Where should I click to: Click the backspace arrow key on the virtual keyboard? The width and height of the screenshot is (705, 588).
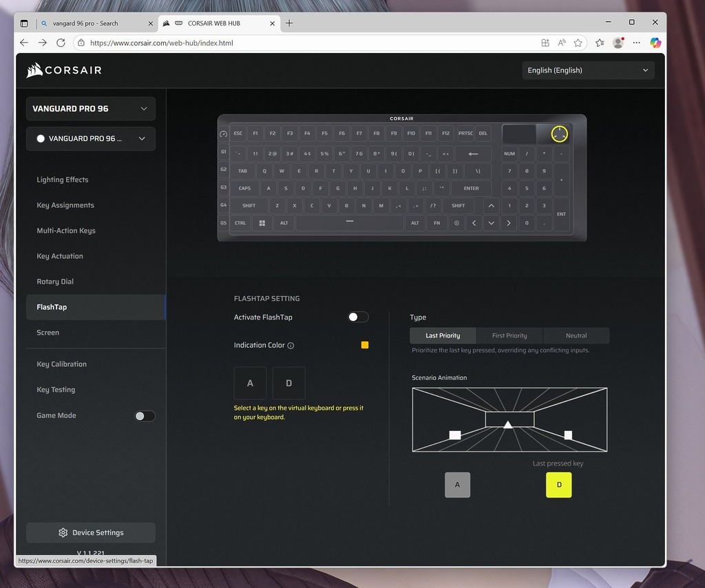pos(473,154)
